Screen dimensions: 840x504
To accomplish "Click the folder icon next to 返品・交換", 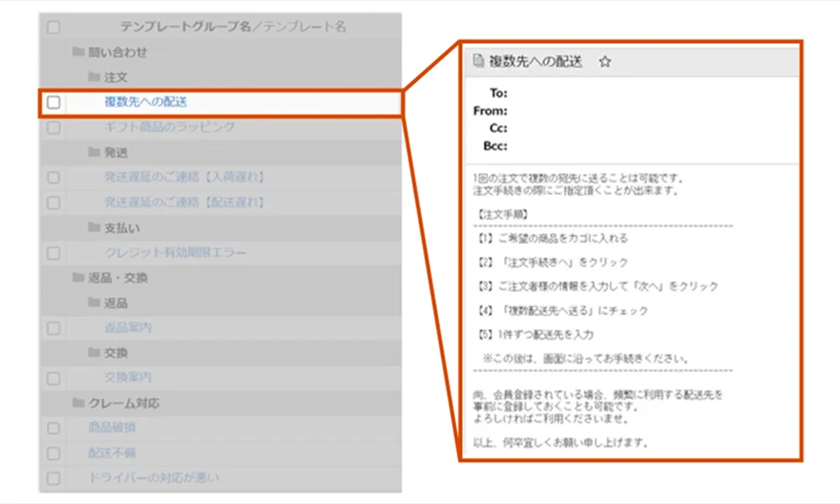I will point(78,277).
